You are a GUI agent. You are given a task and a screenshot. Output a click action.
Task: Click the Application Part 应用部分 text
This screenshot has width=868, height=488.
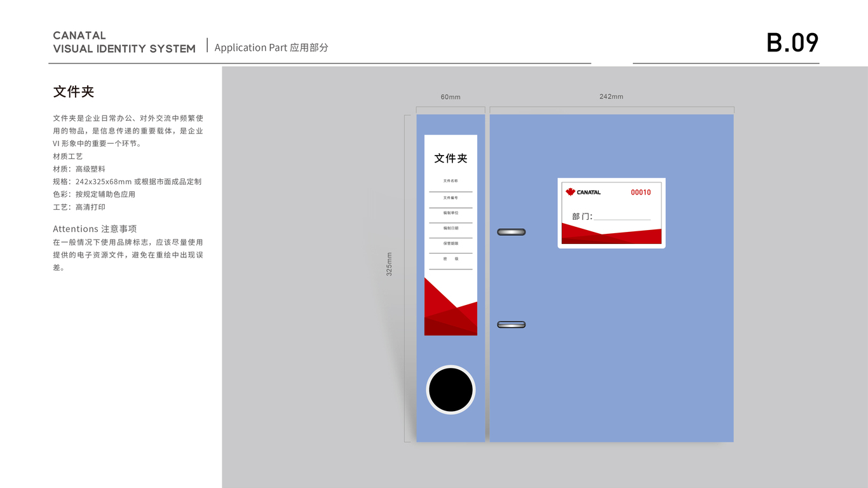coord(271,48)
